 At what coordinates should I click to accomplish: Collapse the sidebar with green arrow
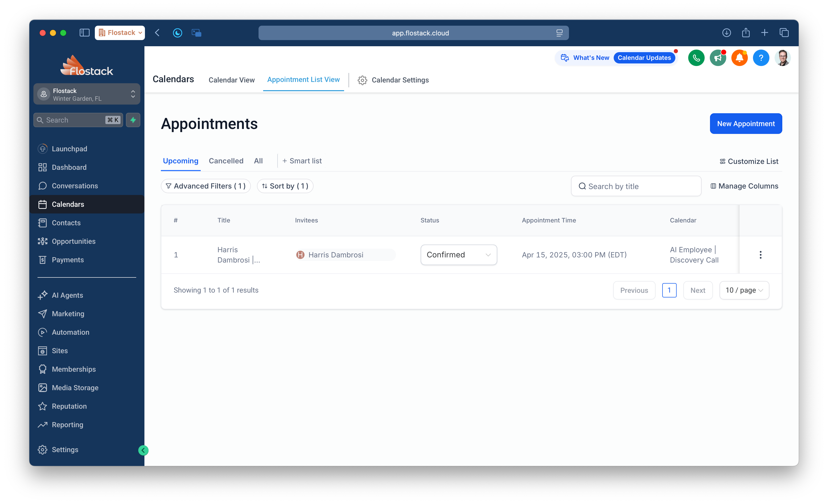click(x=143, y=450)
